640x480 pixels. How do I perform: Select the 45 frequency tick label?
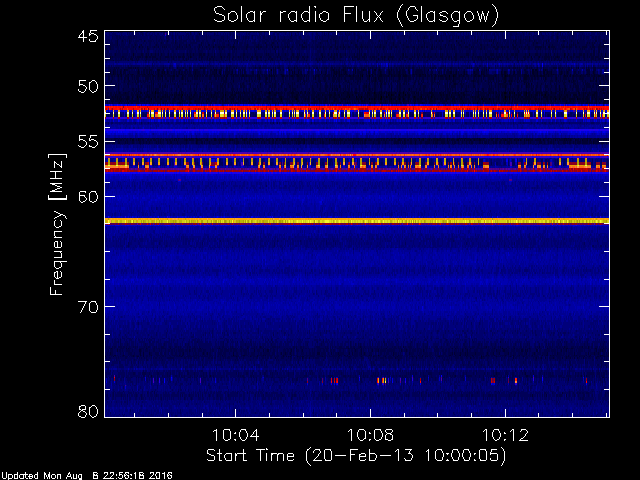(x=88, y=36)
